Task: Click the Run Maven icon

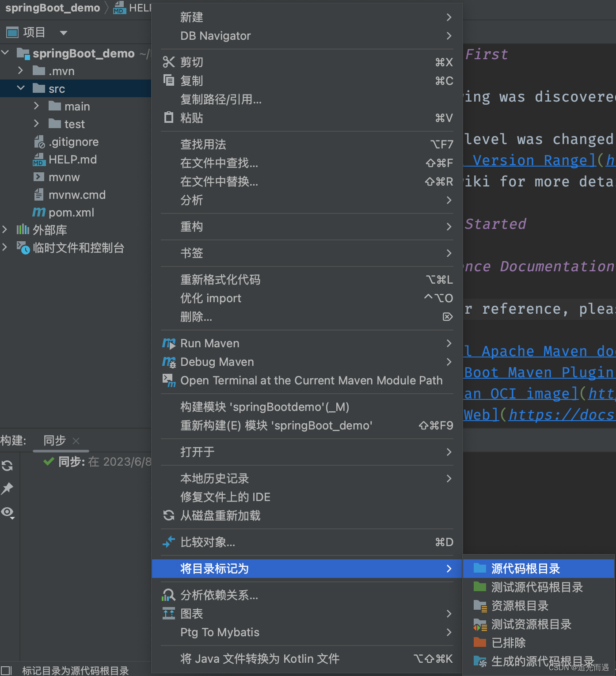Action: (169, 343)
